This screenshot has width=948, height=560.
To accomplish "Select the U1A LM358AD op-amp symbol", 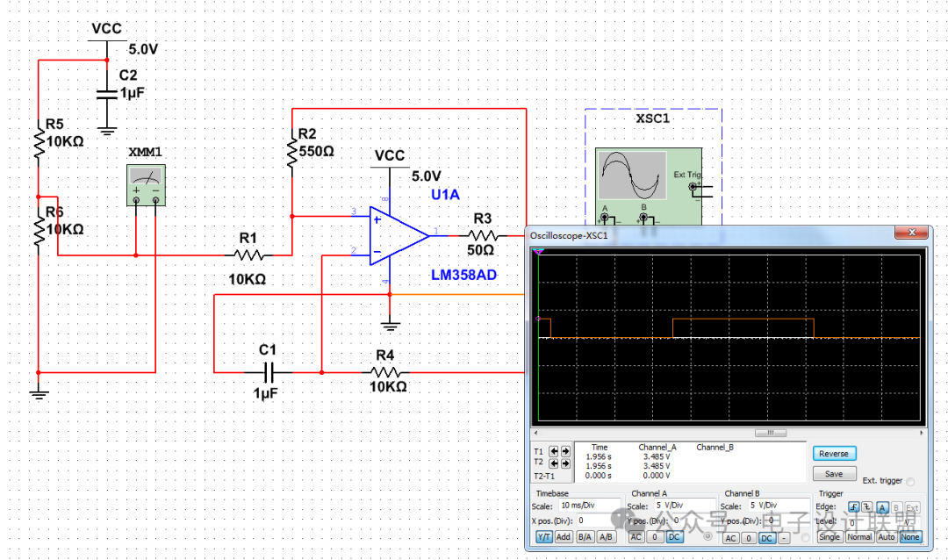I will pyautogui.click(x=399, y=236).
